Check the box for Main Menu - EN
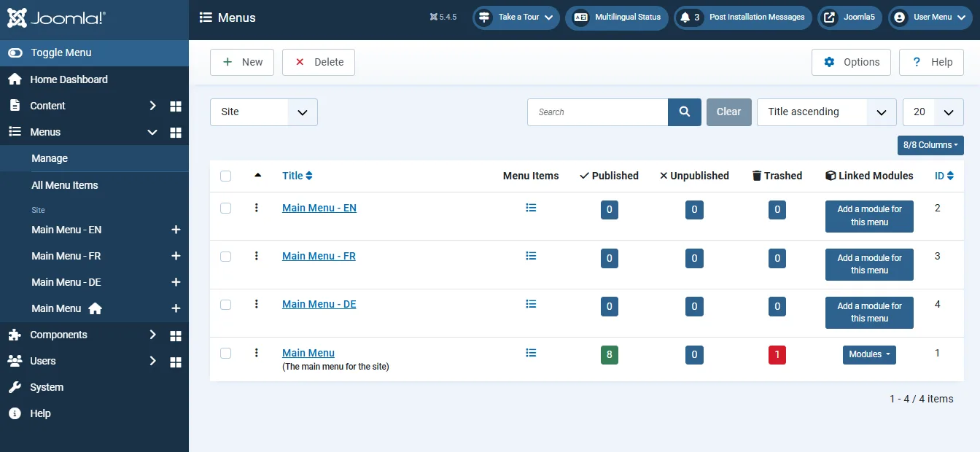Viewport: 980px width, 452px height. tap(225, 208)
